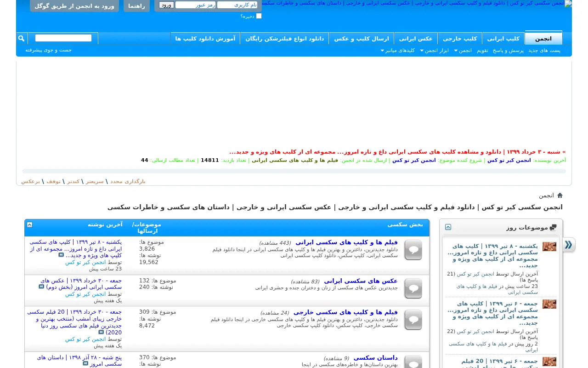
Task: Open the پرسش و پاسخ link
Action: coord(509,50)
